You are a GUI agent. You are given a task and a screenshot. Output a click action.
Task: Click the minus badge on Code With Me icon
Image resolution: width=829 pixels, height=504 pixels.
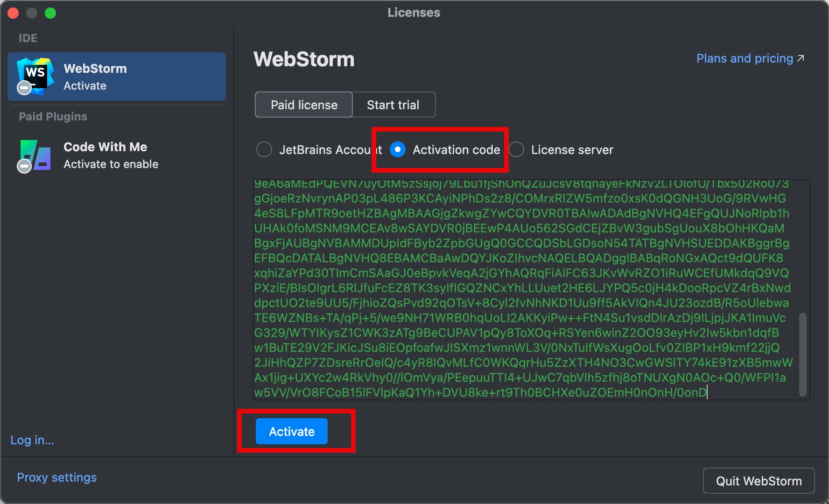[x=24, y=166]
